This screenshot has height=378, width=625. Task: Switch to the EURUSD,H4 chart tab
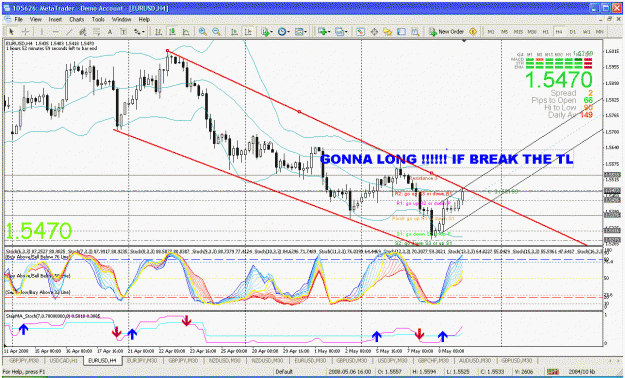(102, 360)
